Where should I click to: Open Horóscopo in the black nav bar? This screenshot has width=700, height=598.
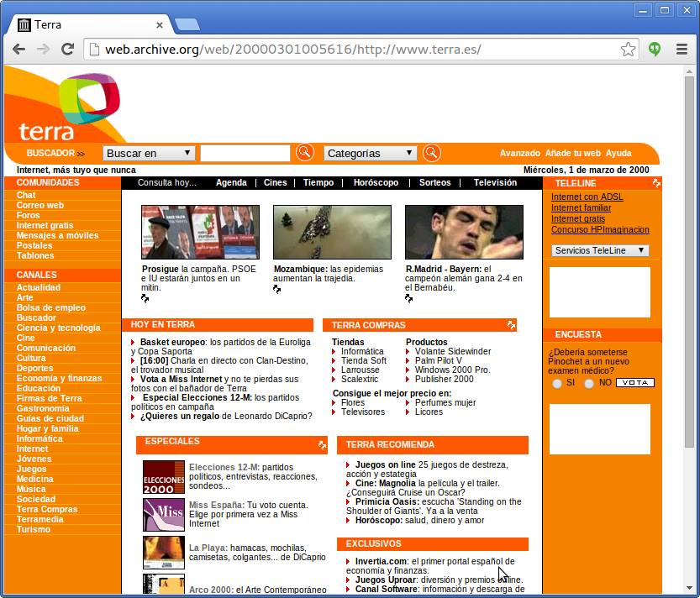pyautogui.click(x=376, y=182)
